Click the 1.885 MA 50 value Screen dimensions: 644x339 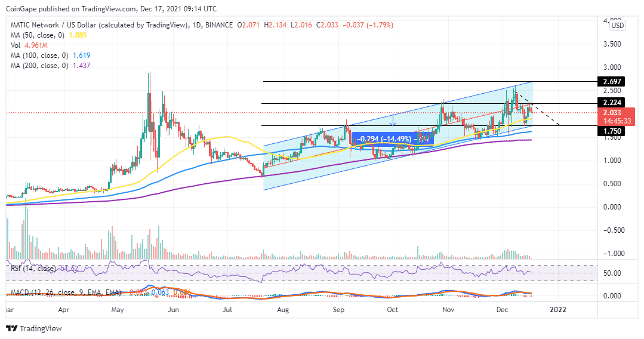[78, 35]
